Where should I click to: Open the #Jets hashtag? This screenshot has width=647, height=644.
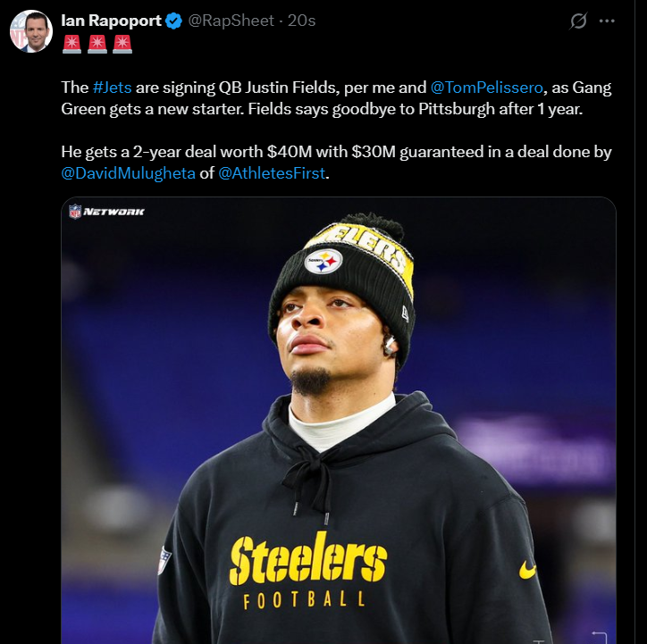pyautogui.click(x=112, y=88)
